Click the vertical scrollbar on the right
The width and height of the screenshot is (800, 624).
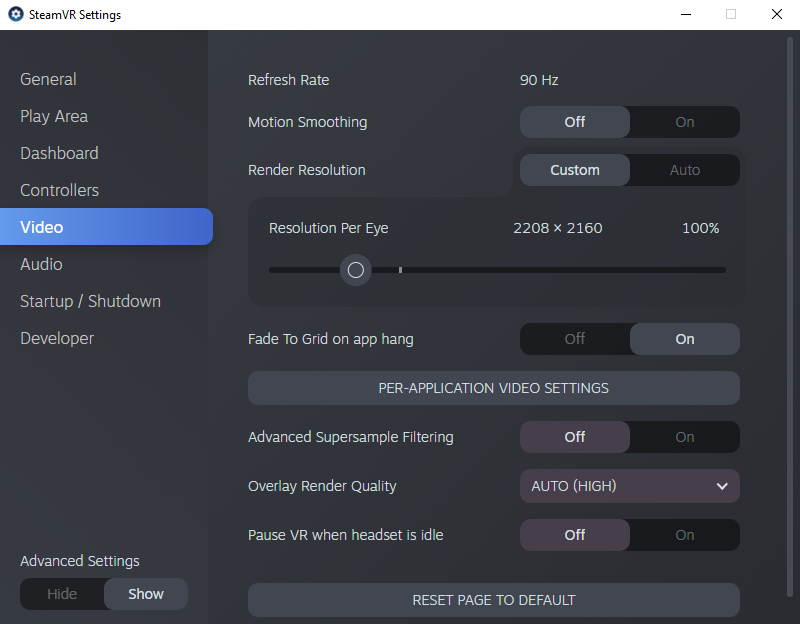[x=790, y=316]
